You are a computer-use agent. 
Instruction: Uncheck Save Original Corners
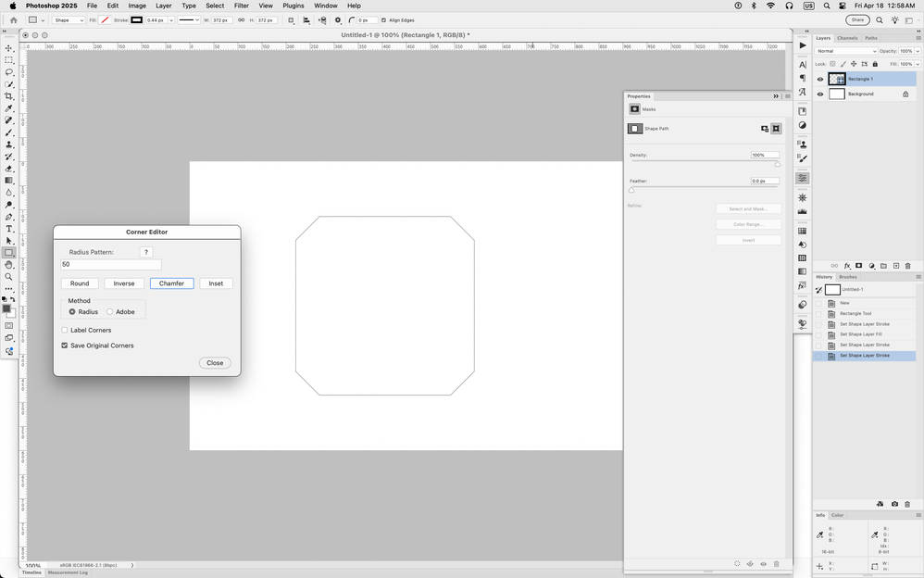(65, 346)
